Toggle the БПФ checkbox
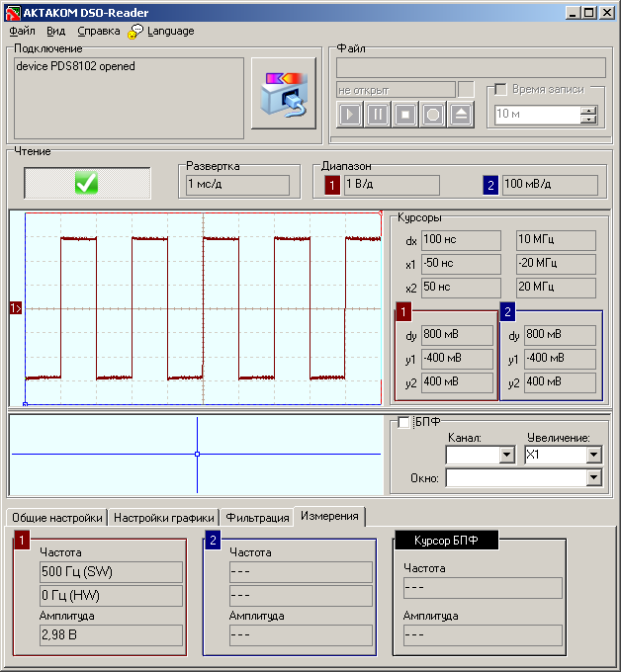 pos(403,422)
